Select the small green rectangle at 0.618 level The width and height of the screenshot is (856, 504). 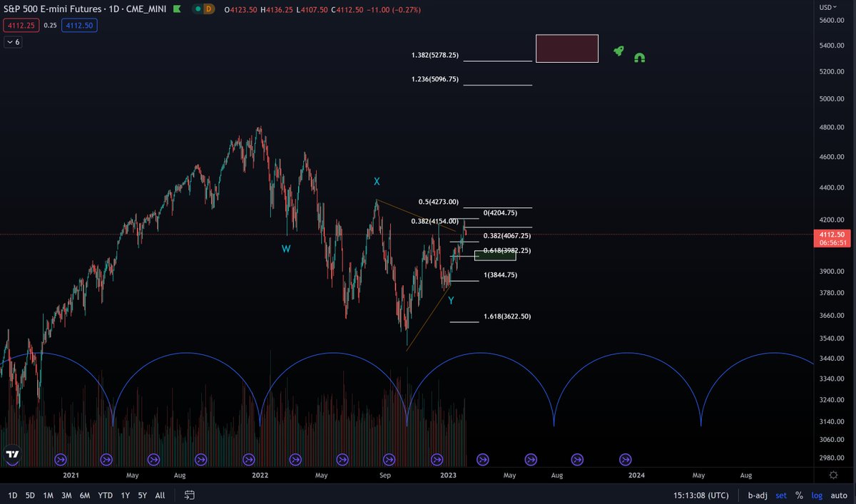pyautogui.click(x=495, y=255)
